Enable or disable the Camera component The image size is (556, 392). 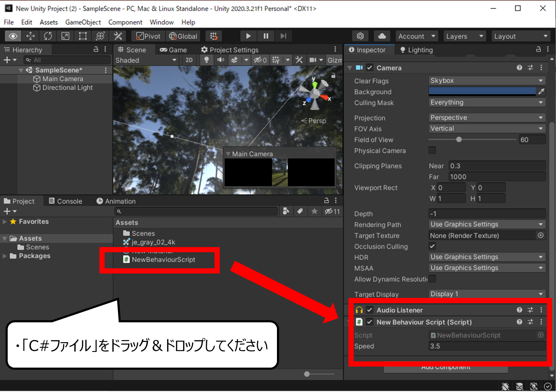(370, 68)
